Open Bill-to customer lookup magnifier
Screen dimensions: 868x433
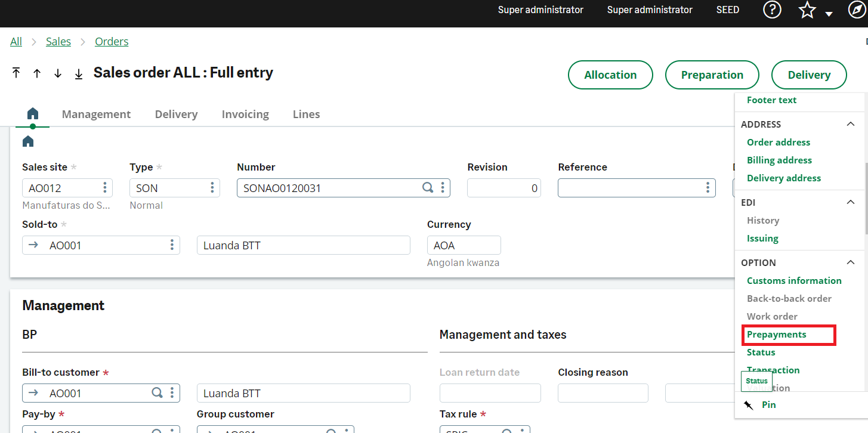click(157, 392)
